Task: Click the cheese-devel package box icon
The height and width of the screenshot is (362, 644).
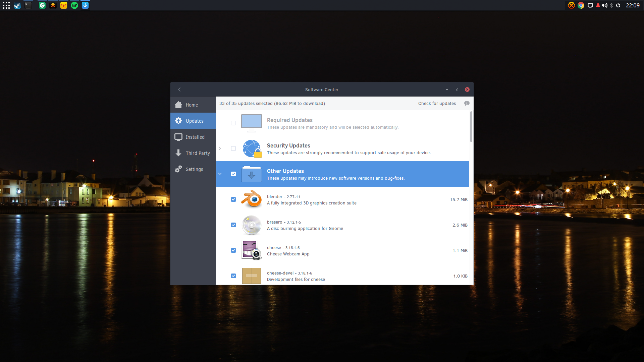Action: click(x=252, y=276)
